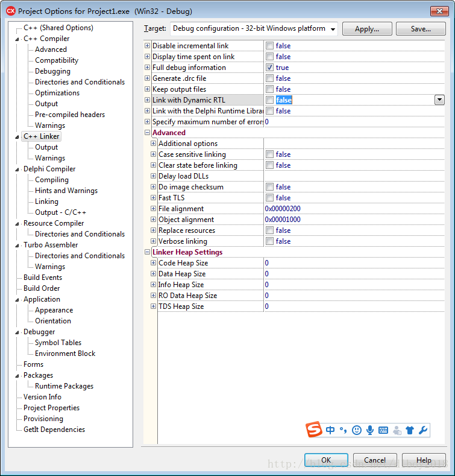Open Link with Dynamic RTL value dropdown arrow
This screenshot has height=476, width=455.
(x=439, y=100)
